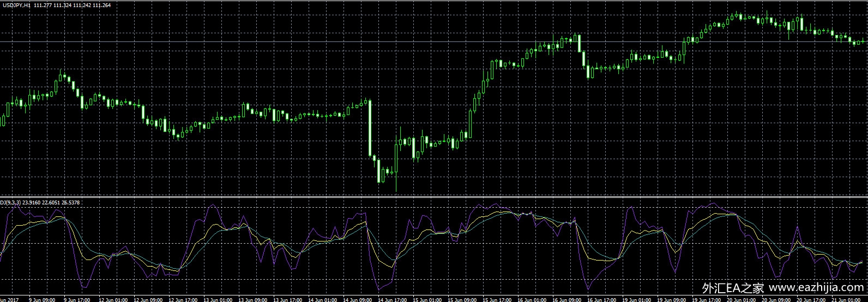Click the 9 Jun 17:00 time label
Screen dimensions: 868x302
pyautogui.click(x=77, y=299)
